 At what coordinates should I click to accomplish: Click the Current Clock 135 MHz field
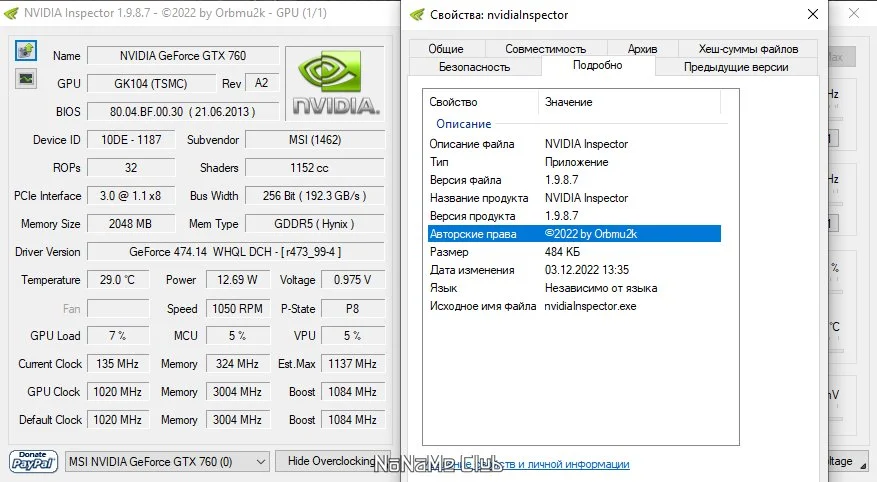(118, 363)
